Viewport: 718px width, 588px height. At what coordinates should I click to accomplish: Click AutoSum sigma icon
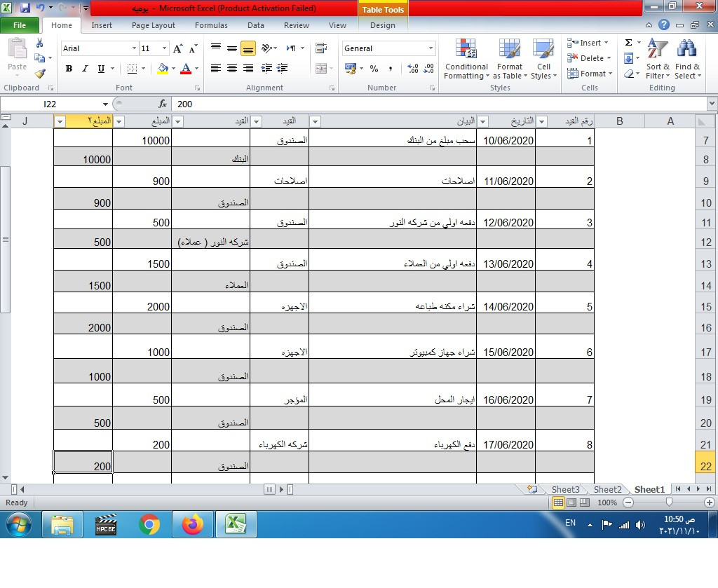tap(629, 43)
